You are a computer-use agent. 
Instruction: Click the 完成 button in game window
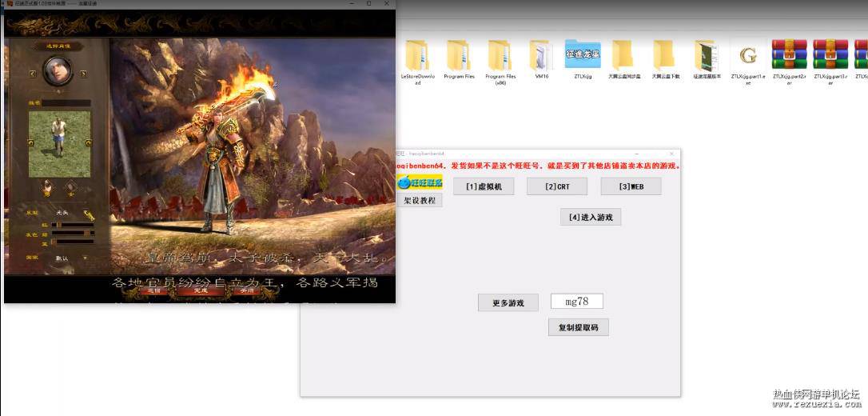(x=200, y=290)
